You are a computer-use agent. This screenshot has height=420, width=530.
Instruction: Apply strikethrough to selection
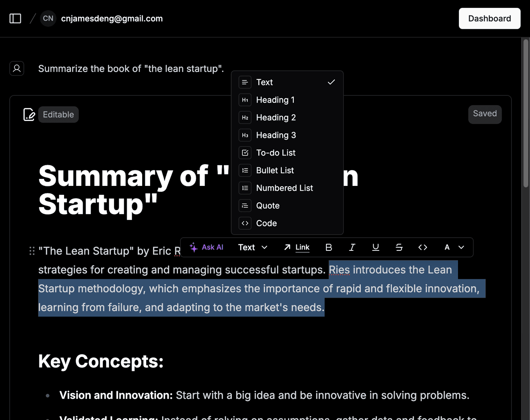(x=399, y=247)
